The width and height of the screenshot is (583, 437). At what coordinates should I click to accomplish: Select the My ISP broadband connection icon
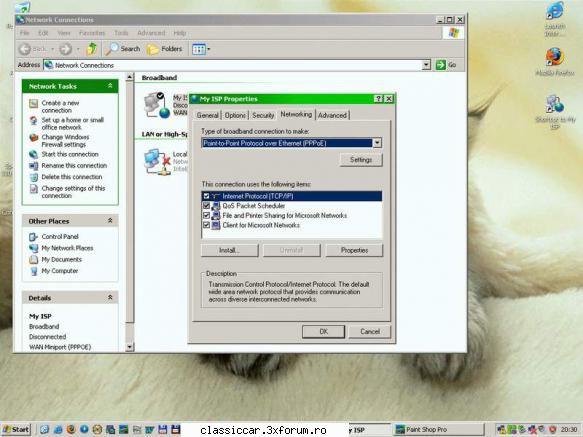click(158, 105)
